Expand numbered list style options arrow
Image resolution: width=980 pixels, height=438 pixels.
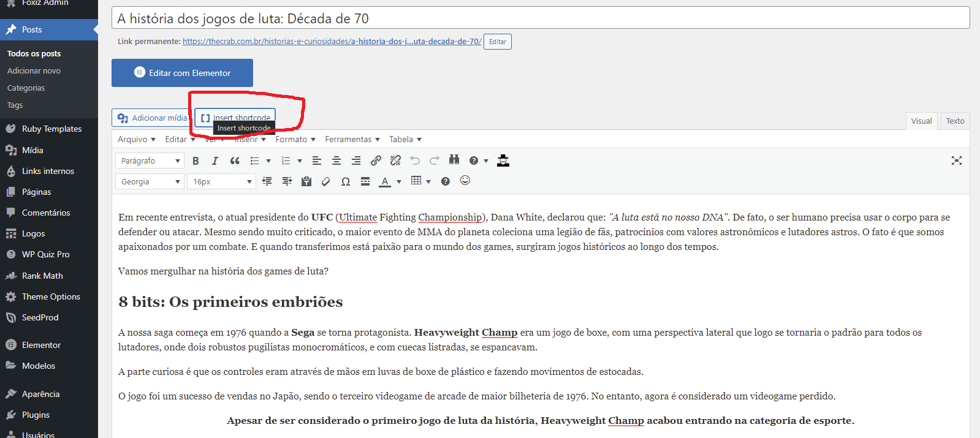(x=300, y=161)
